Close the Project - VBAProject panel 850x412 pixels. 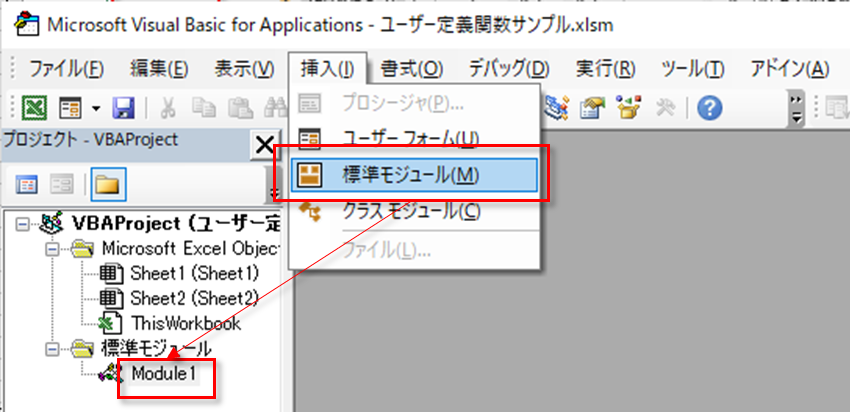coord(265,145)
